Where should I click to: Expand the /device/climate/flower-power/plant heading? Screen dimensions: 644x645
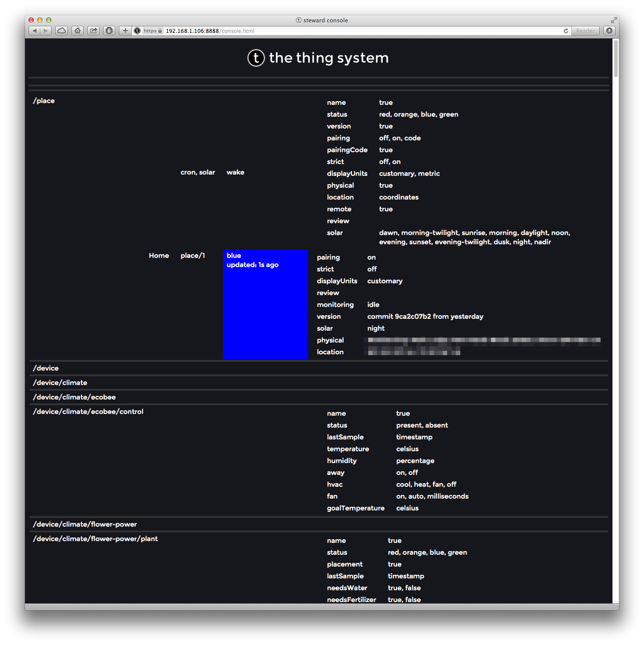coord(96,539)
